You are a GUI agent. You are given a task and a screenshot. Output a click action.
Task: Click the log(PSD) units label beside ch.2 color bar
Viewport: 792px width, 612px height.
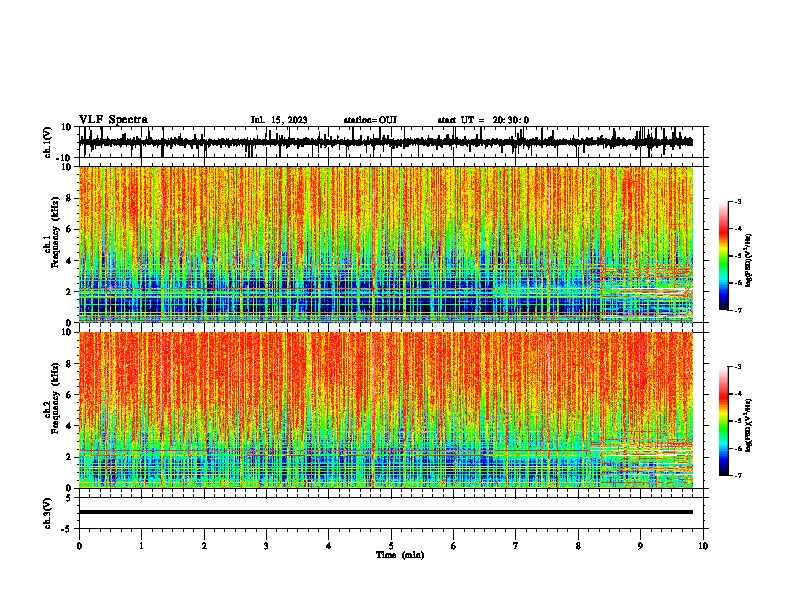[x=749, y=425]
